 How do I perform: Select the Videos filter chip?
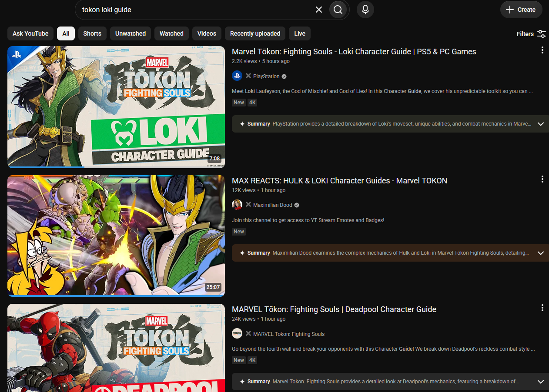(x=207, y=33)
